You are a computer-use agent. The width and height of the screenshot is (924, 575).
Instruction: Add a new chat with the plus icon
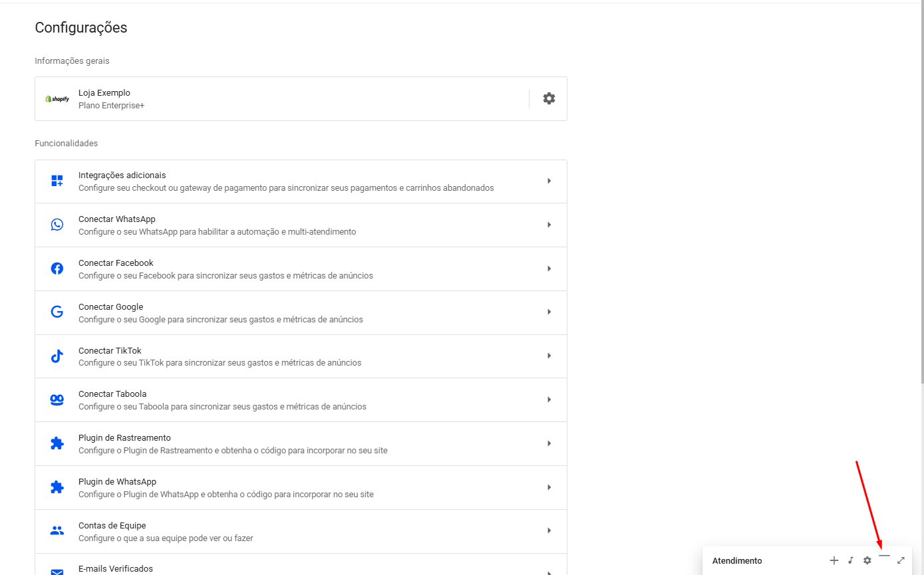pyautogui.click(x=834, y=560)
